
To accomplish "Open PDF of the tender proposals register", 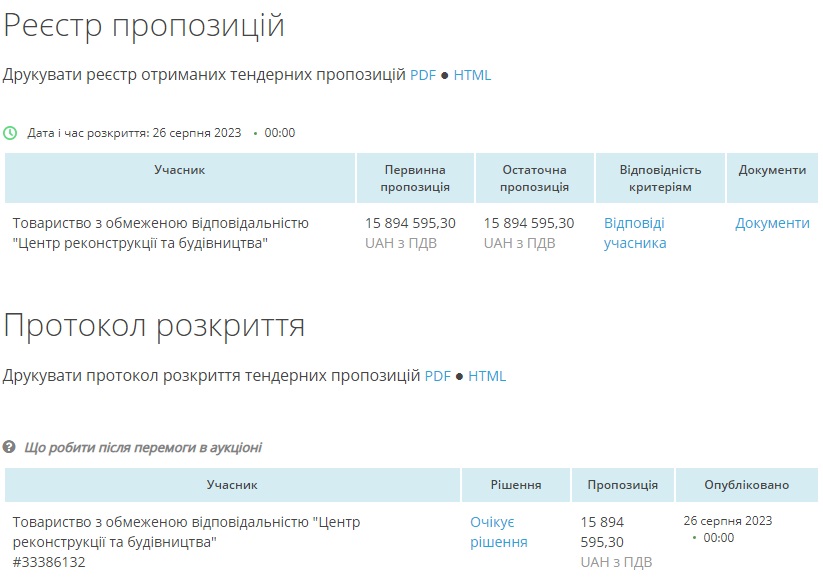I will click(x=423, y=75).
